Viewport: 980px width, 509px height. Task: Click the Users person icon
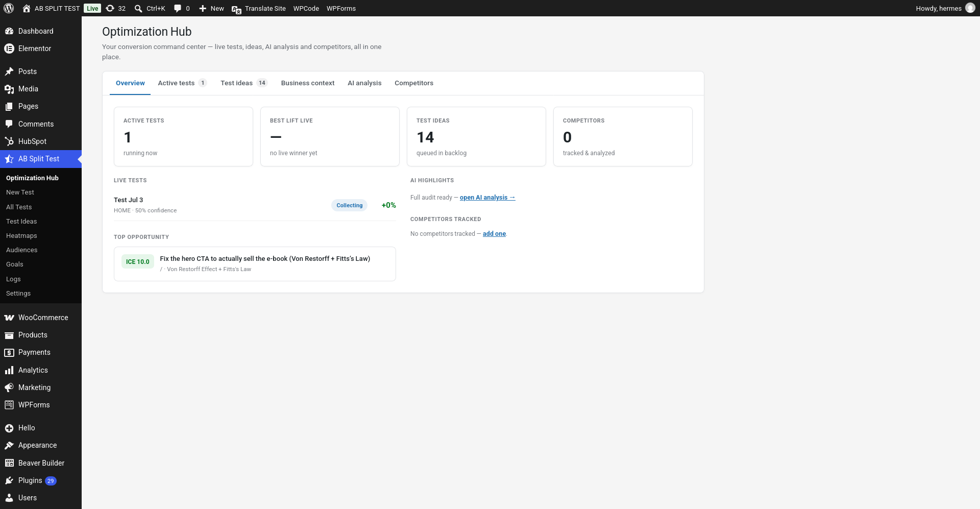click(x=9, y=498)
